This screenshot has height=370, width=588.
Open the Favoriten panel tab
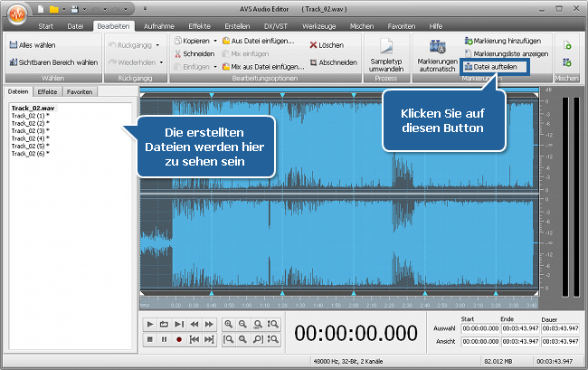click(79, 92)
